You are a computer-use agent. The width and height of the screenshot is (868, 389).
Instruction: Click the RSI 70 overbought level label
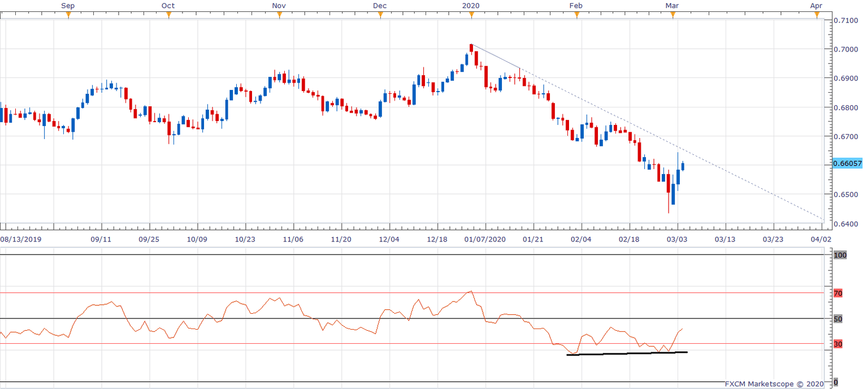838,293
